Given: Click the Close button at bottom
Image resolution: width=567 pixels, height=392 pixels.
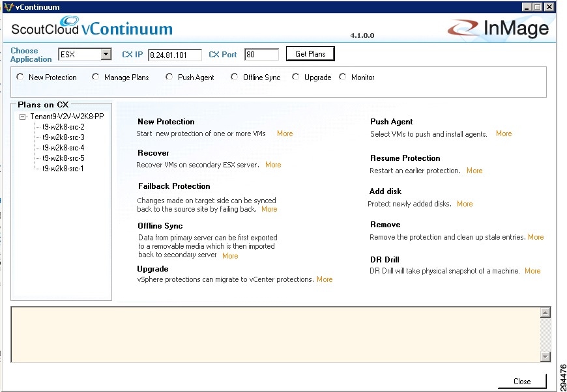Looking at the screenshot, I should tap(522, 381).
